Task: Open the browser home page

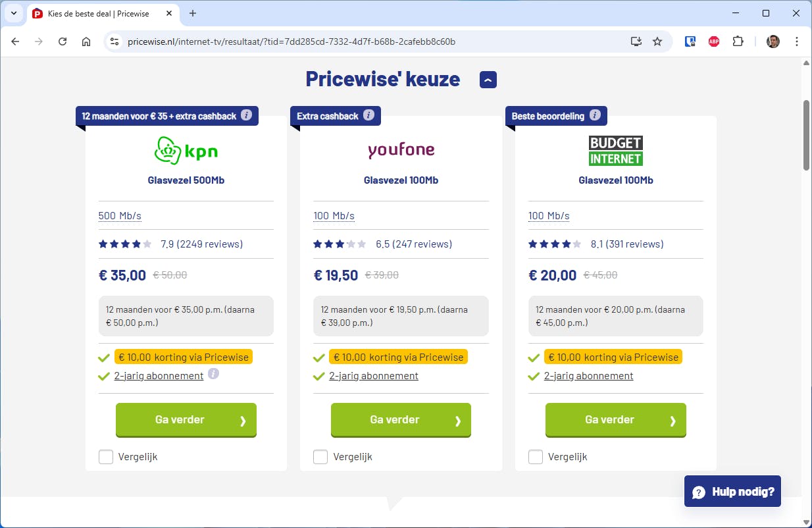Action: (x=86, y=41)
